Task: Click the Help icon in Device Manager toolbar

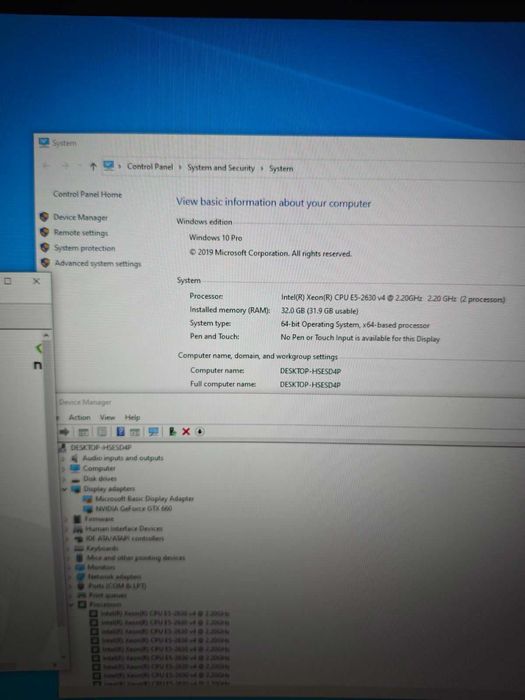Action: point(120,431)
